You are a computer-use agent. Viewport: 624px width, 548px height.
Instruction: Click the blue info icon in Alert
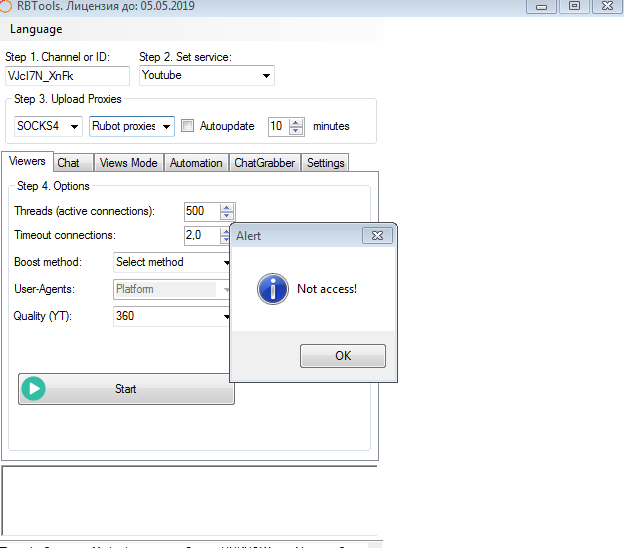click(272, 289)
